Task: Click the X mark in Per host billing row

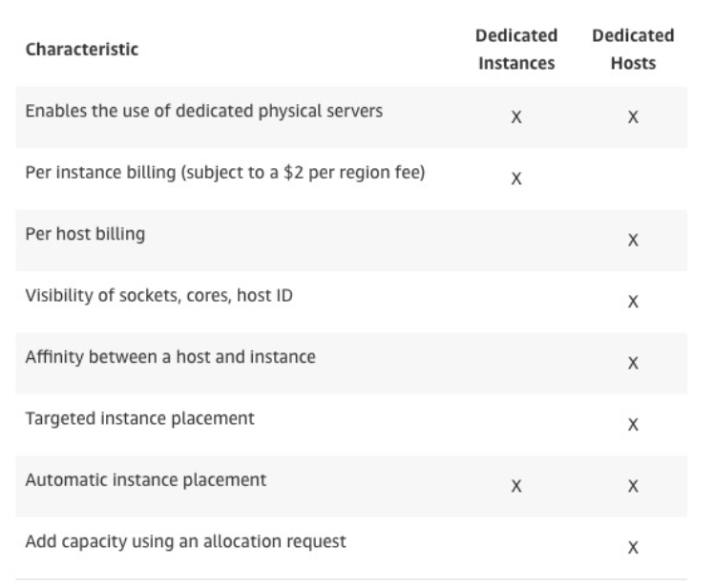Action: 633,241
